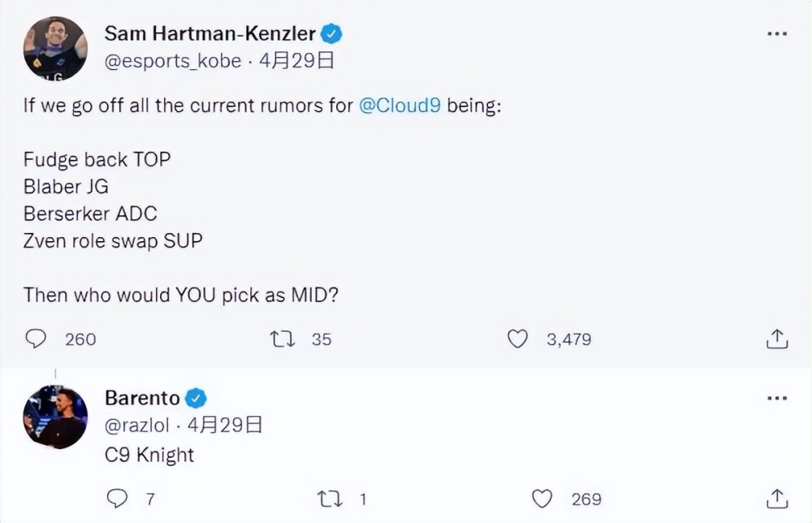
Task: Like Sam Hartman-Kenzler's tweet
Action: click(517, 339)
